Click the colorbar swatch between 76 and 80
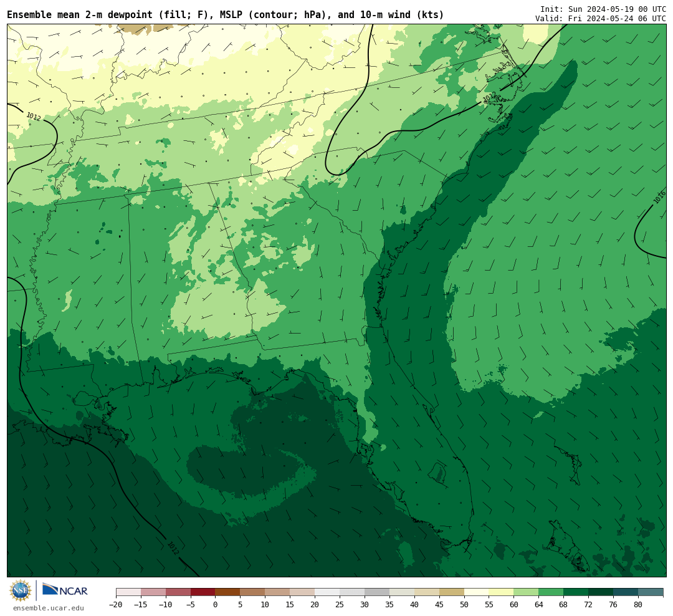The width and height of the screenshot is (673, 616). pos(626,592)
